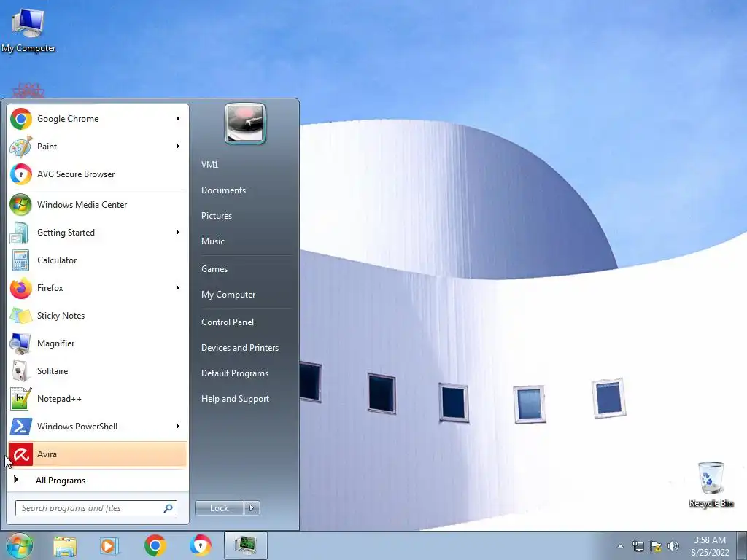747x560 pixels.
Task: Select My Computer desktop icon
Action: [x=28, y=30]
